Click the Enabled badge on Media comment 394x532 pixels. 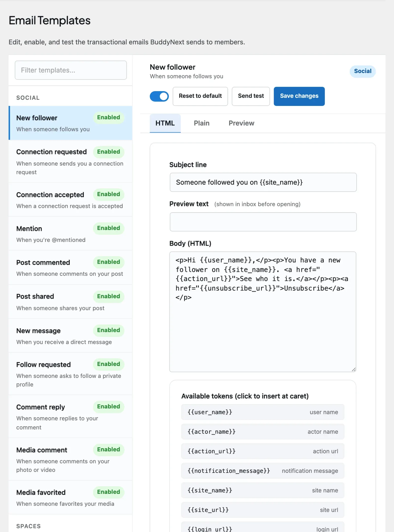coord(109,449)
